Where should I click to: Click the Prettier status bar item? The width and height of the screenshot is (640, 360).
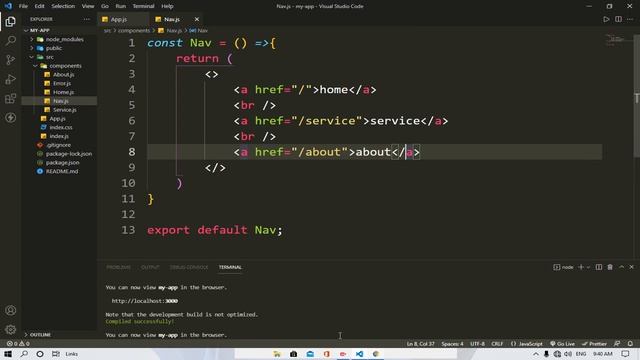(594, 344)
